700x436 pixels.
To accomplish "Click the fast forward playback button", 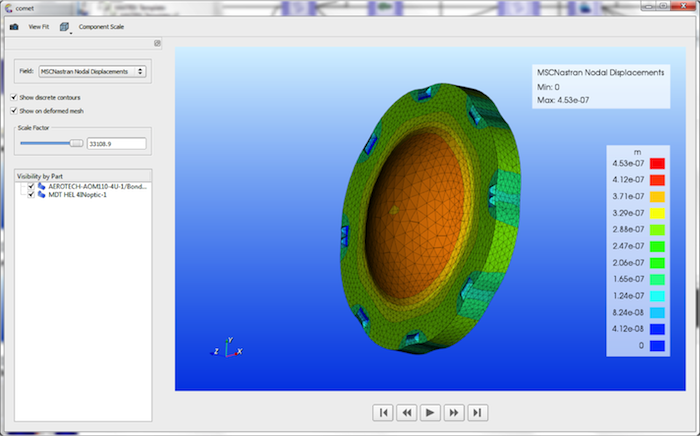I will point(454,413).
